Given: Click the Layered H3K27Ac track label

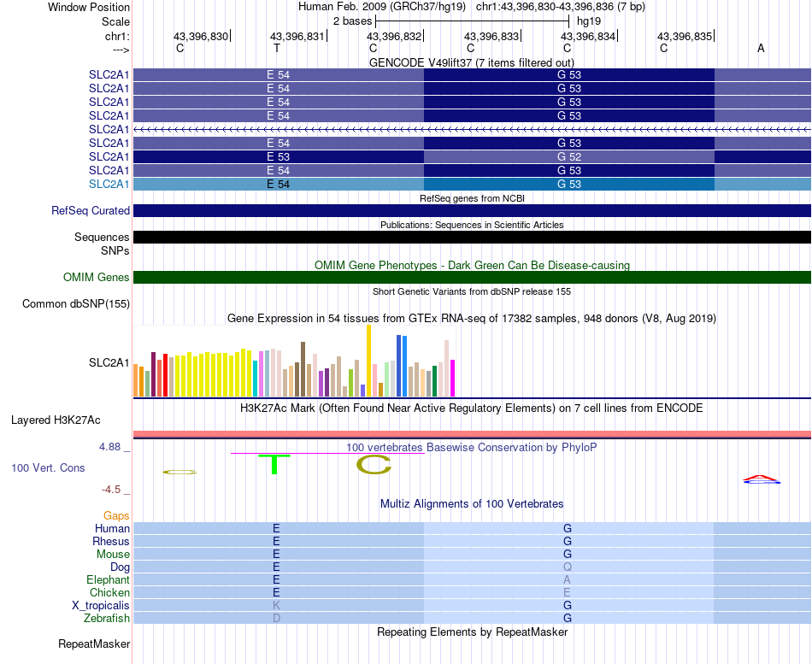Looking at the screenshot, I should coord(56,420).
